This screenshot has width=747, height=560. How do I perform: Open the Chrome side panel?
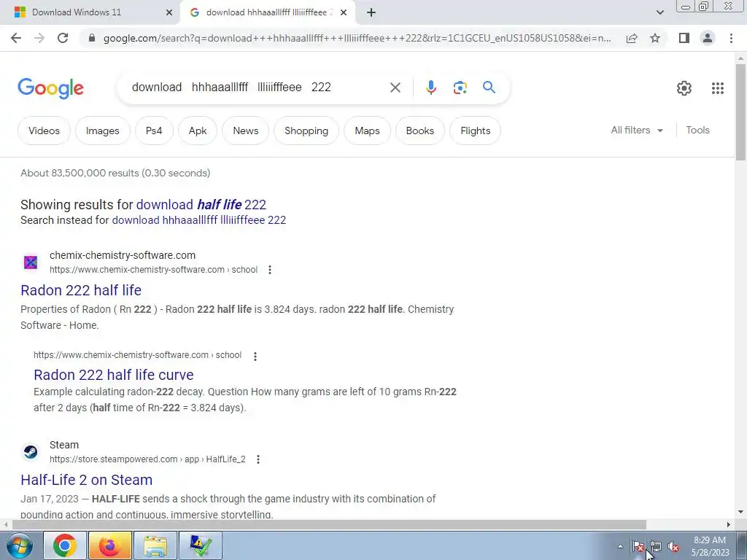tap(684, 38)
